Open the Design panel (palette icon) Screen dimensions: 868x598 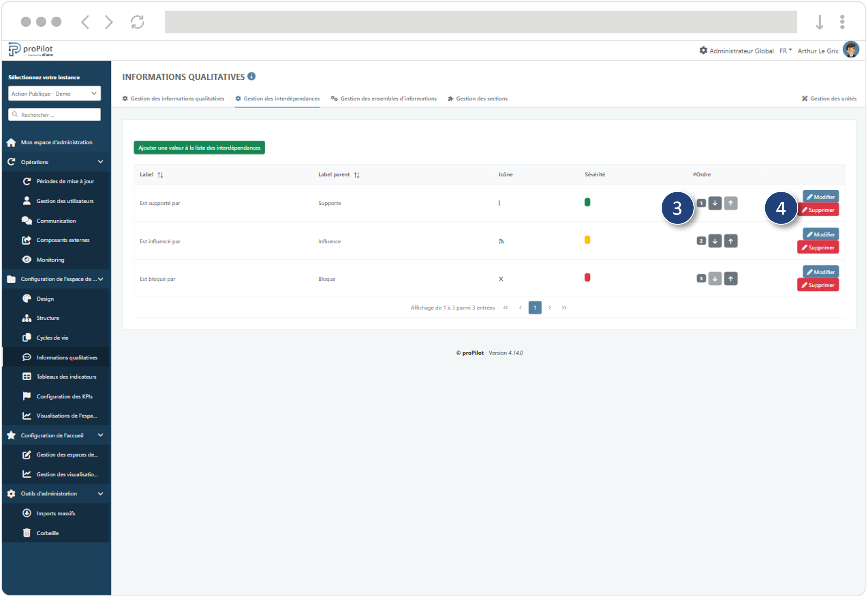[x=45, y=299]
